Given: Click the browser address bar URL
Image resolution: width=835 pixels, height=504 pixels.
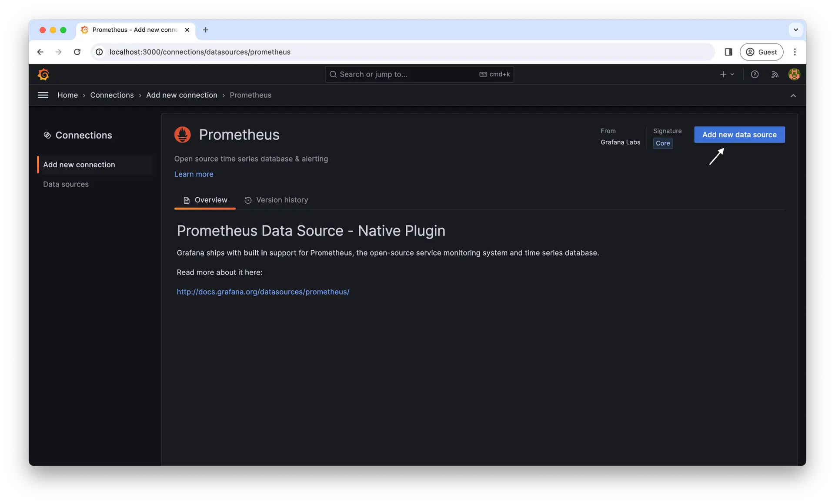Looking at the screenshot, I should tap(200, 52).
